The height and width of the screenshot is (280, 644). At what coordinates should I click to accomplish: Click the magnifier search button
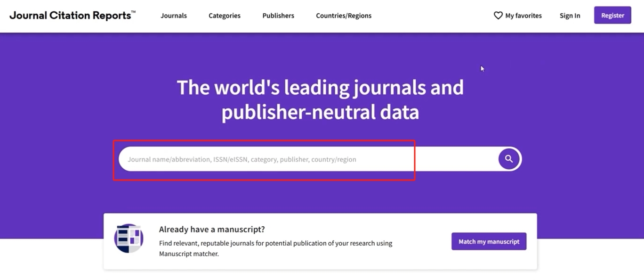coord(509,159)
